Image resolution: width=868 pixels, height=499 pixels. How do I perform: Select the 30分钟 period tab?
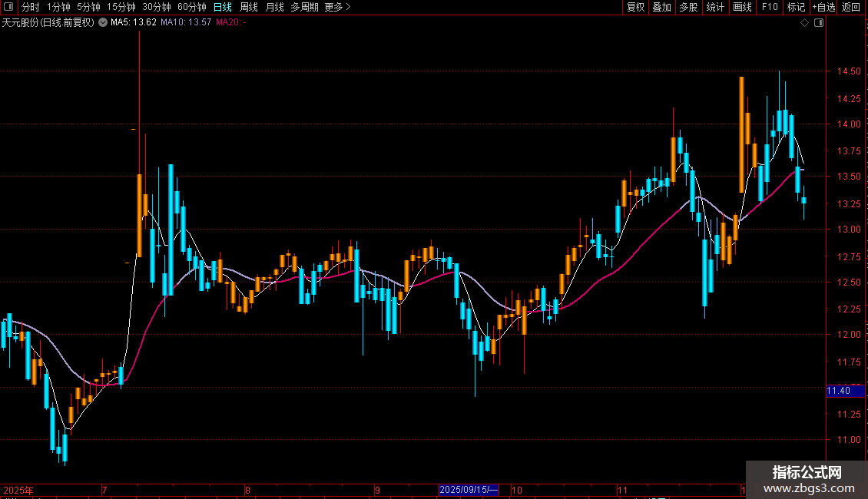click(157, 7)
